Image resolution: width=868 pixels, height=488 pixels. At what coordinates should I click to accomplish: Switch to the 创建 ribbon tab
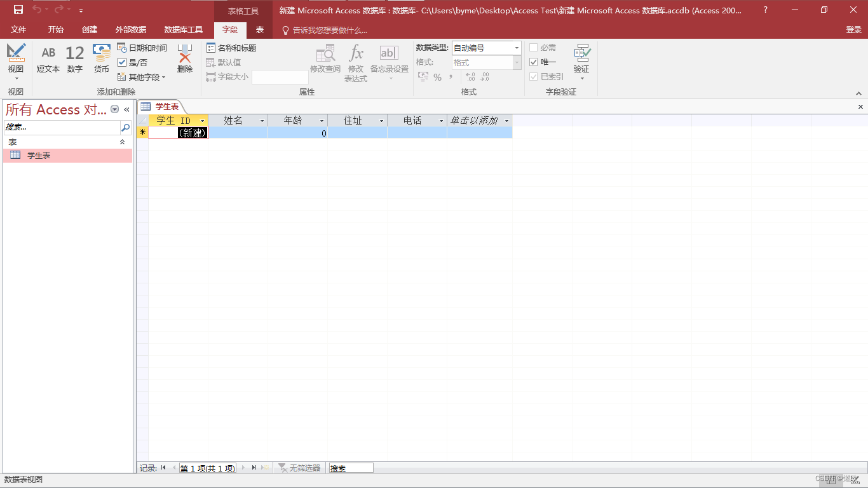click(90, 30)
